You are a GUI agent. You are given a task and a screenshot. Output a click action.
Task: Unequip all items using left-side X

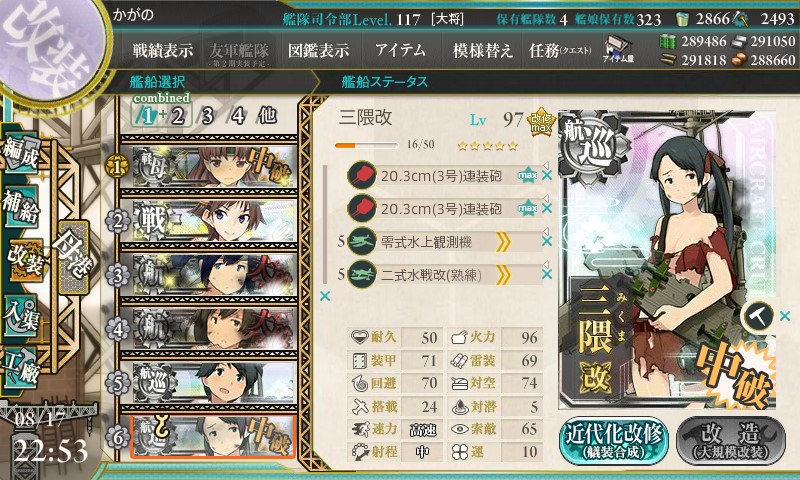coord(324,296)
